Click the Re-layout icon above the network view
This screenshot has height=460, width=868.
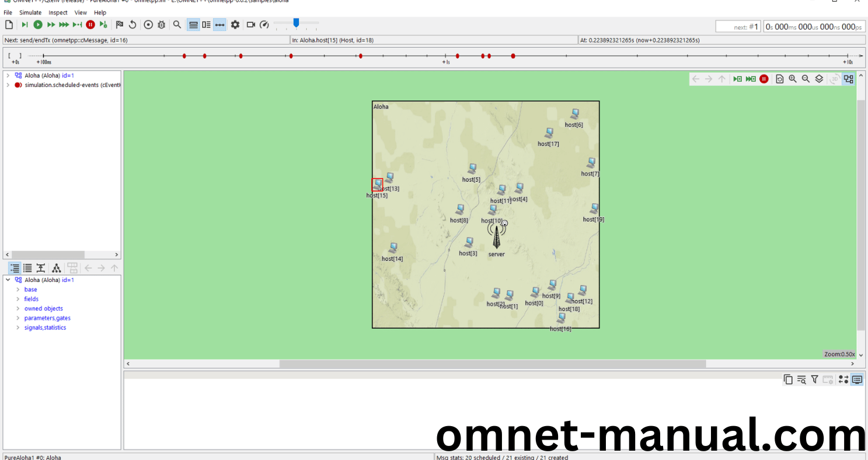[780, 78]
